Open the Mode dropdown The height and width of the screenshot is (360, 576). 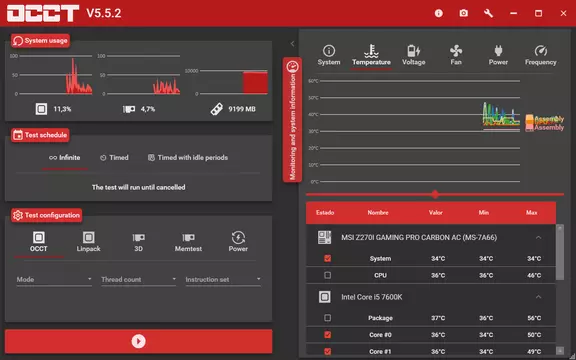click(54, 280)
